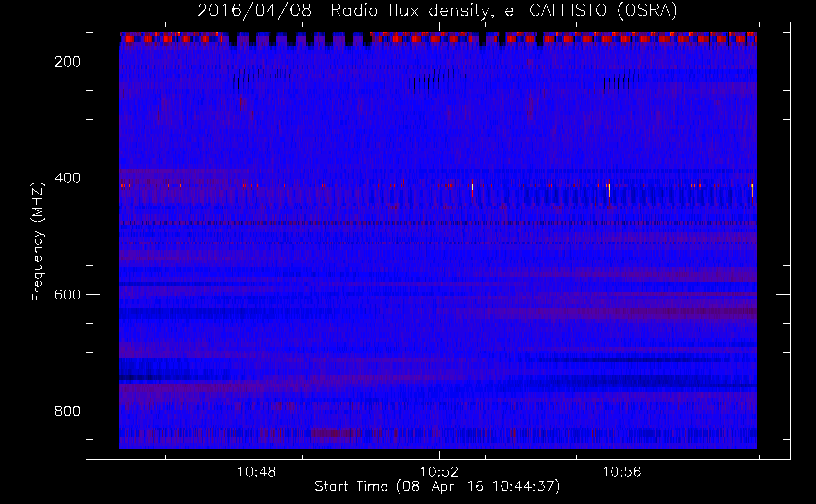This screenshot has height=504, width=816.
Task: Click the 10:56 time tick label
Action: (x=622, y=472)
